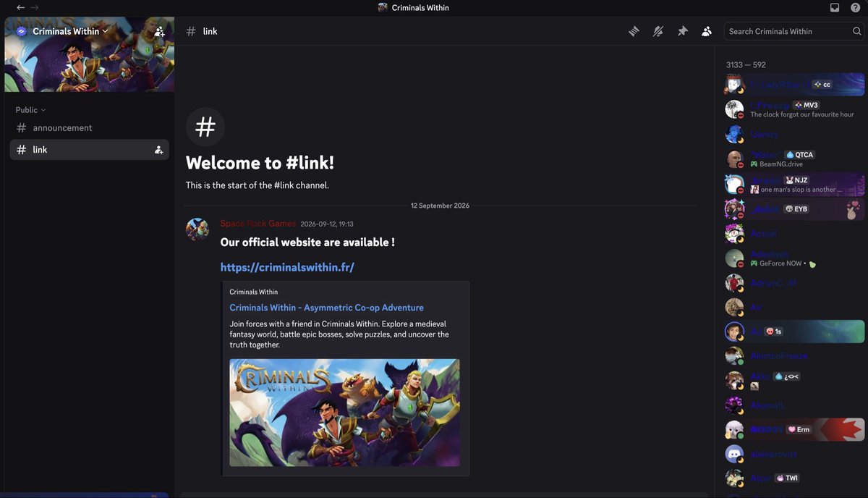Select the link channel
Screen dimensions: 868x498
pyautogui.click(x=89, y=150)
